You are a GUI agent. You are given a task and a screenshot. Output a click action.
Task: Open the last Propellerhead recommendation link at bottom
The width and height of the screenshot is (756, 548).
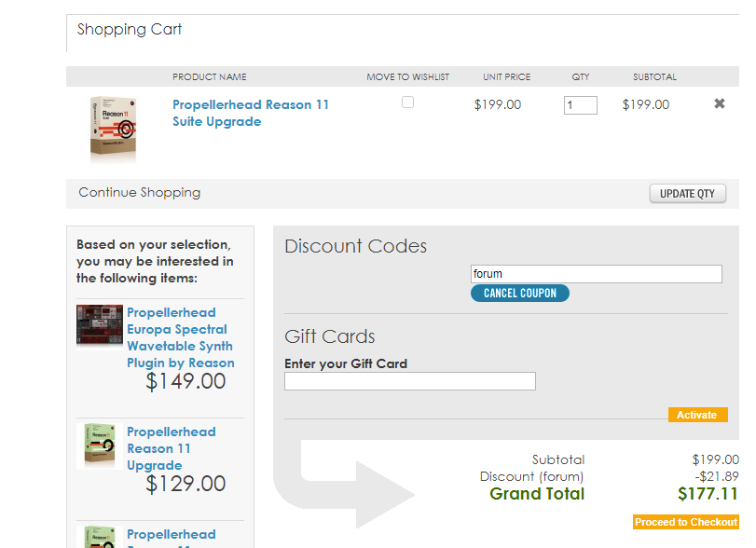172,535
